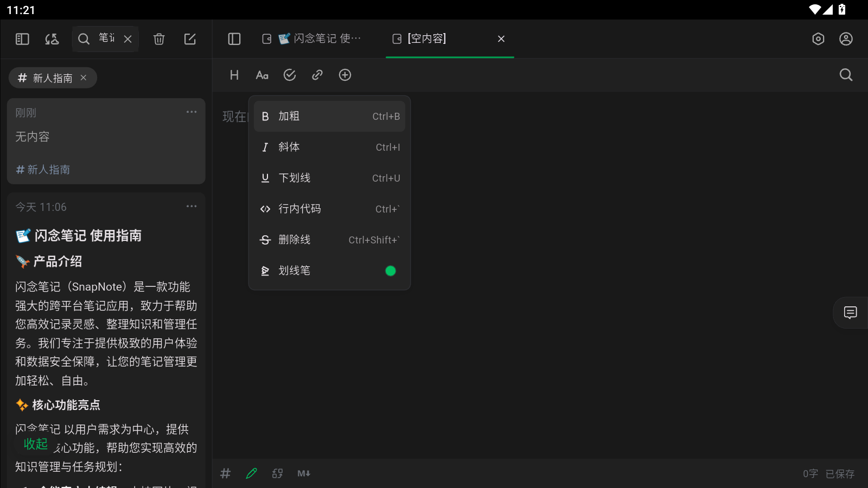Open the trash icon in sidebar

(158, 38)
